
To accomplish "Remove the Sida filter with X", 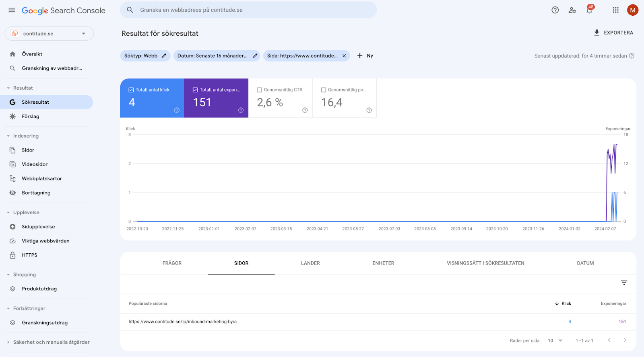I will coord(344,56).
